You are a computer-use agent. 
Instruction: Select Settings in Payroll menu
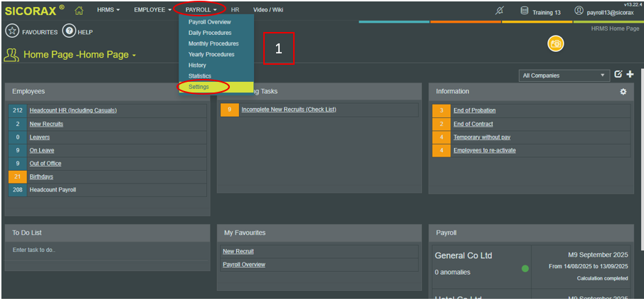coord(199,87)
